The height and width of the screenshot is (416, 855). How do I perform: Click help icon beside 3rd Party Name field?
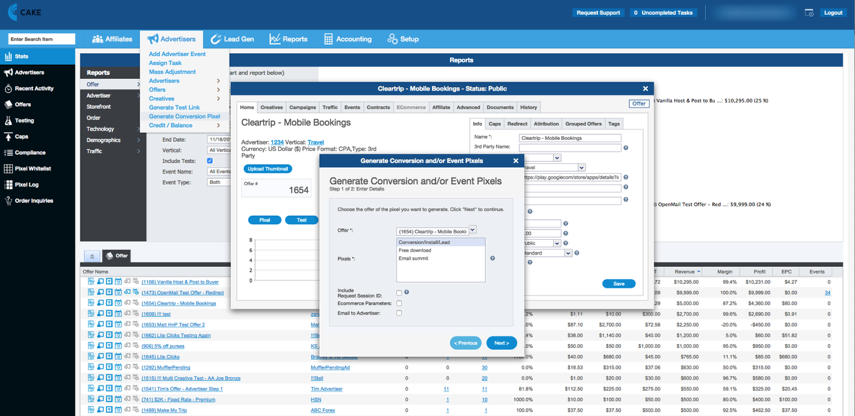pyautogui.click(x=625, y=148)
